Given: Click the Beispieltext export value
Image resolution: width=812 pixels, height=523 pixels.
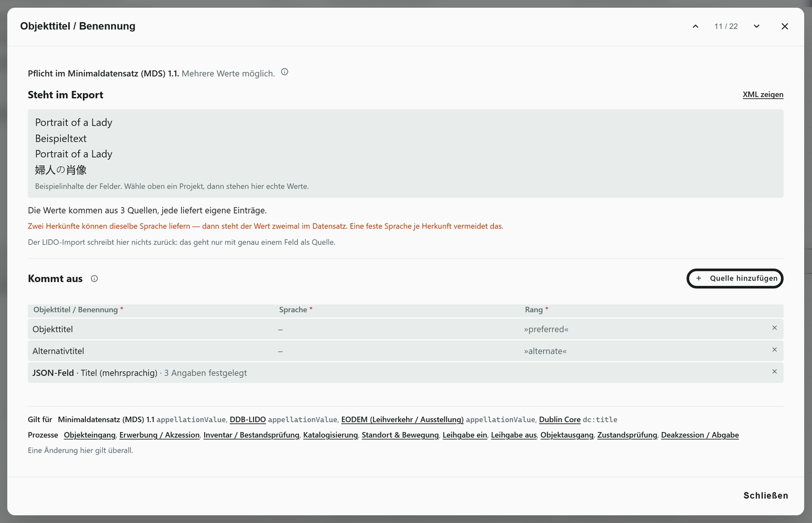Looking at the screenshot, I should point(61,138).
